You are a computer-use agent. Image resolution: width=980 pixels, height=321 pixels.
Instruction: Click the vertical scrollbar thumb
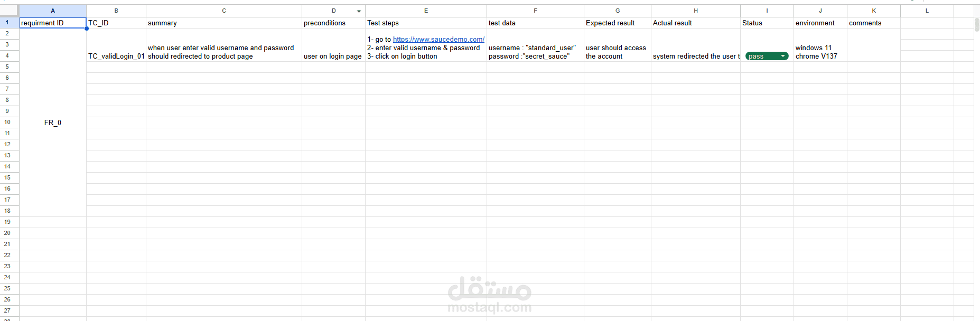pyautogui.click(x=977, y=25)
